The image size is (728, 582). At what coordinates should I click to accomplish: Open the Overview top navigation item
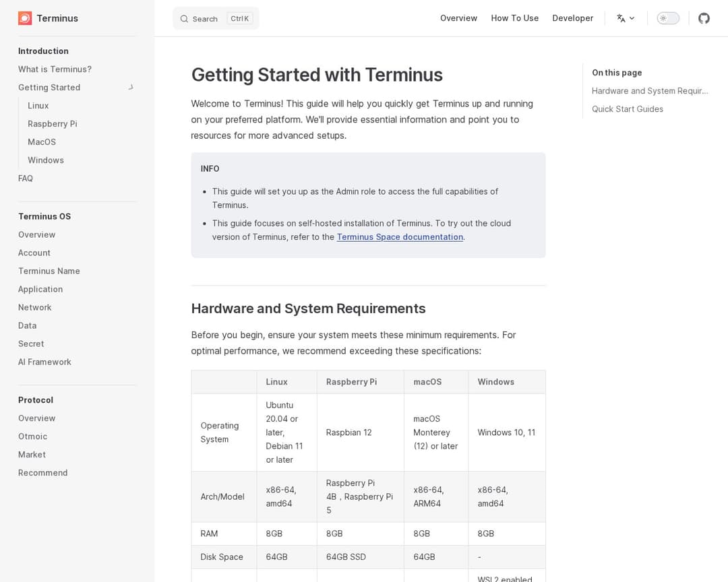(458, 18)
